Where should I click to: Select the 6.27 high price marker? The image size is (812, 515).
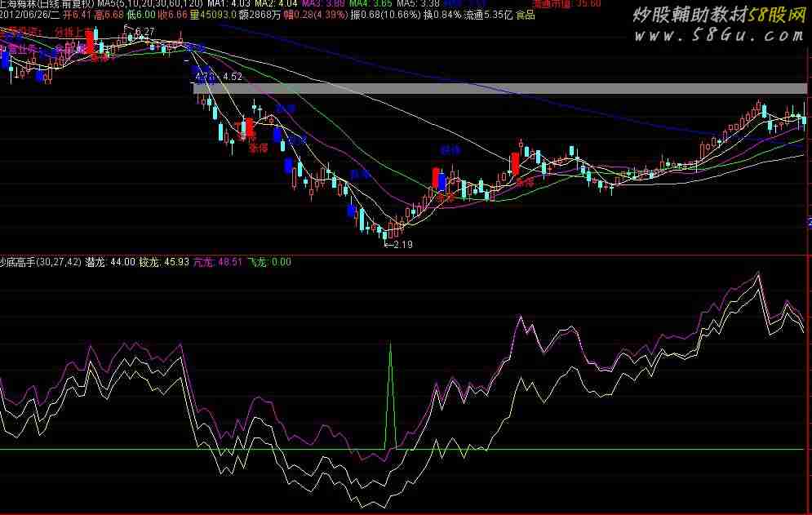[143, 31]
